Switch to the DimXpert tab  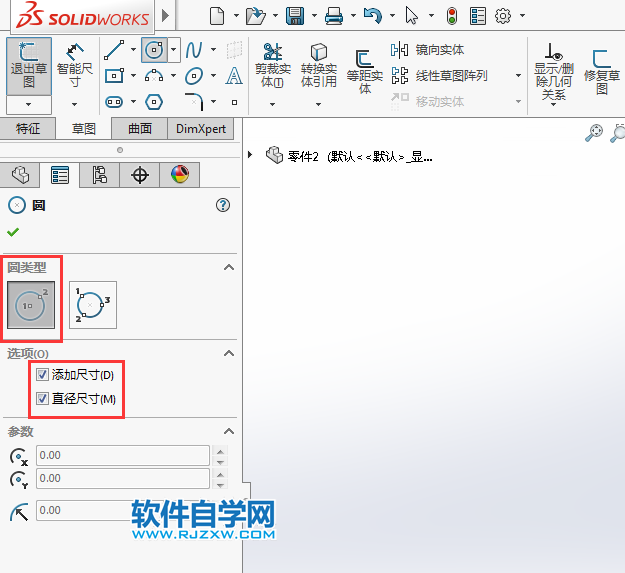[x=201, y=128]
